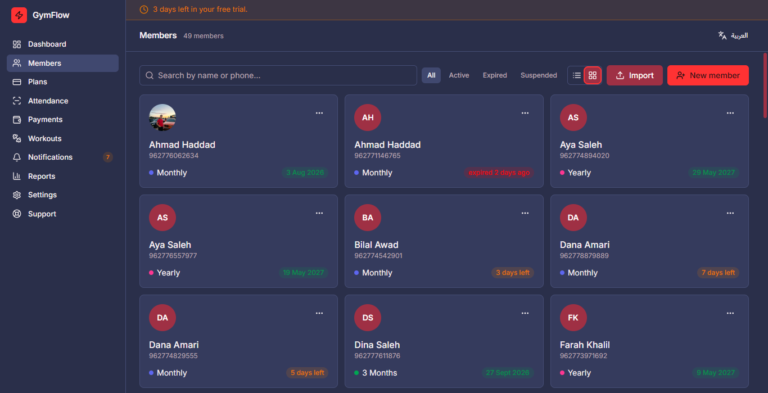Click the "27 Sept 2026" badge

[x=507, y=373]
